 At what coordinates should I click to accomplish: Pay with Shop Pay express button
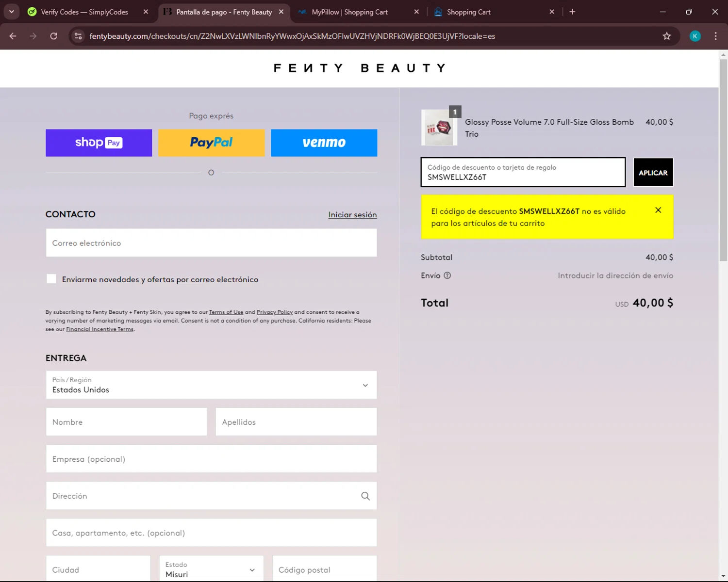(99, 143)
